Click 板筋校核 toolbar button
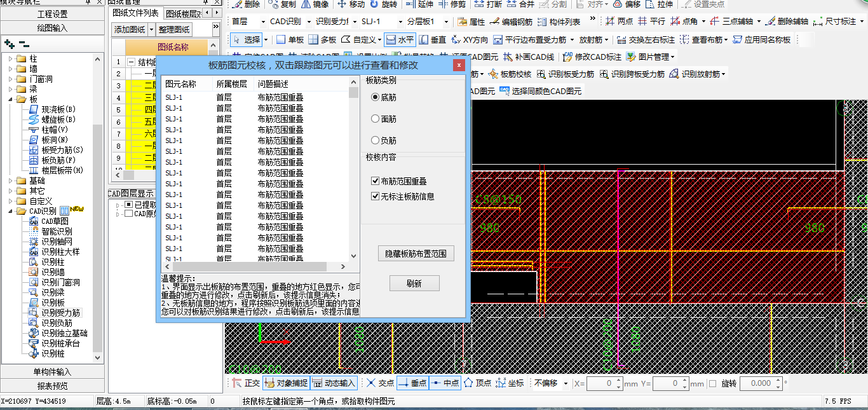The image size is (868, 410). click(x=510, y=74)
